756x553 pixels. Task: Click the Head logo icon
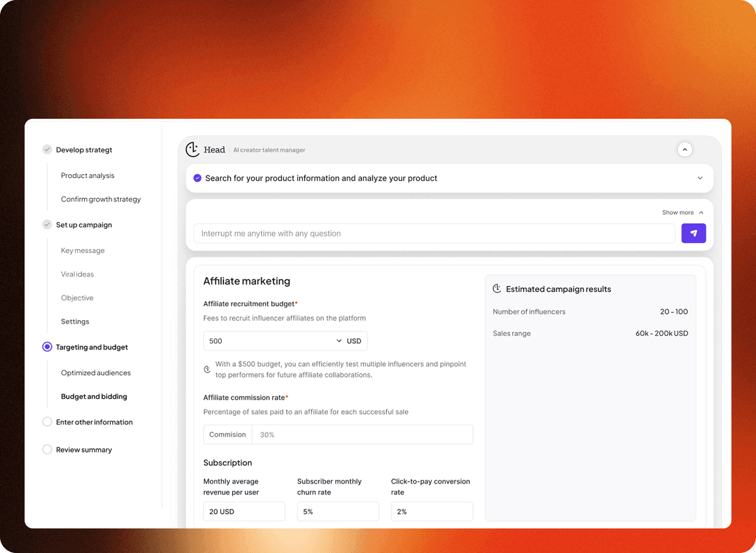coord(193,150)
